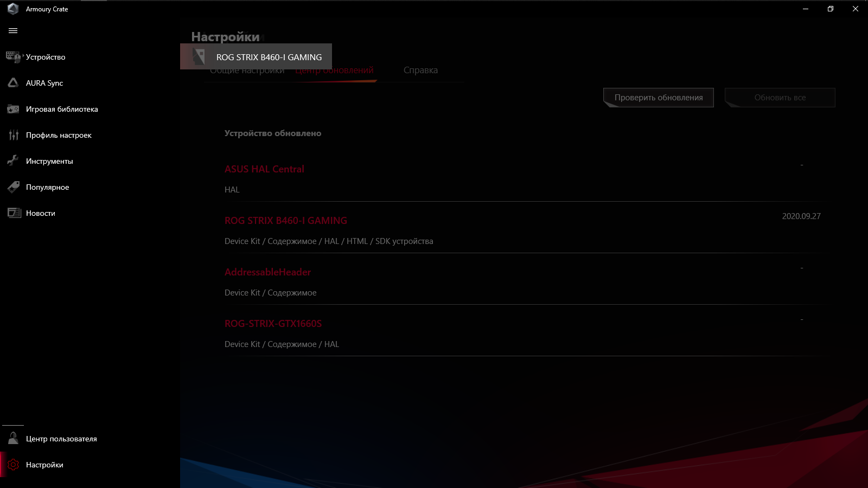
Task: Open Инструменты section
Action: coord(49,161)
